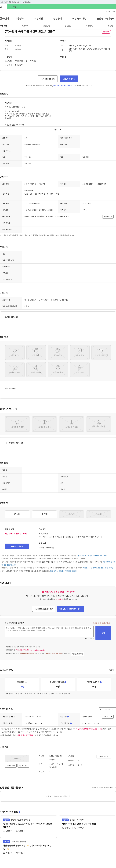Click the info icon beside 인증기관

68,717
